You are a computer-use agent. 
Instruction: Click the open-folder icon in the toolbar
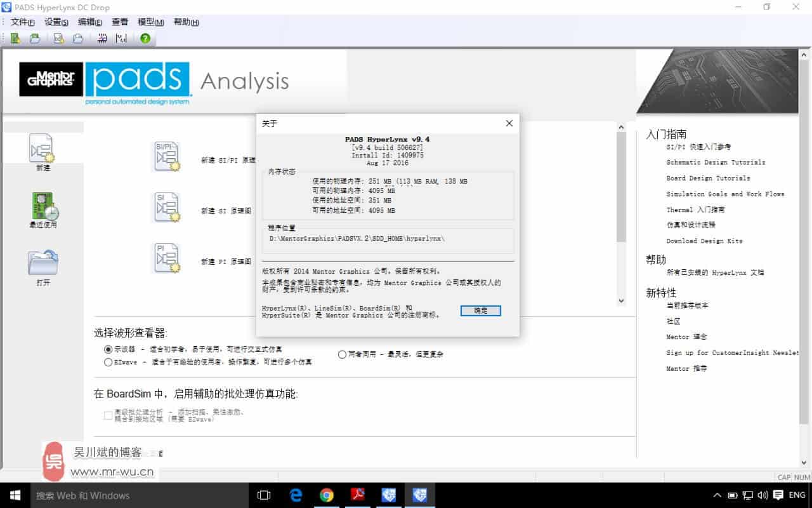pyautogui.click(x=35, y=38)
